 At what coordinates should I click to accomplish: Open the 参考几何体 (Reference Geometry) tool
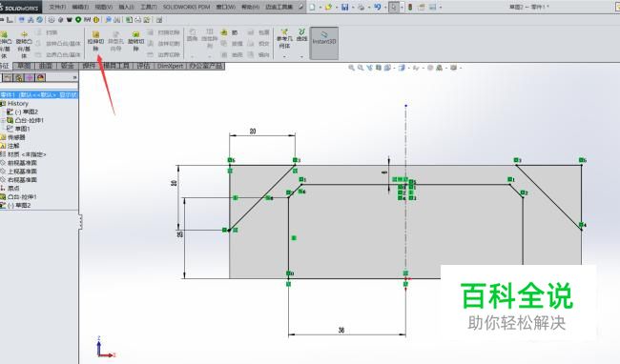[284, 39]
